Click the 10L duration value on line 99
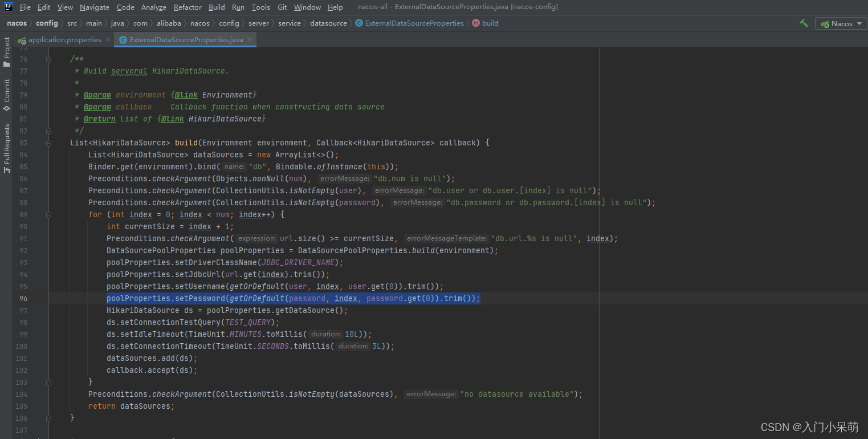Viewport: 868px width, 439px height. tap(352, 334)
